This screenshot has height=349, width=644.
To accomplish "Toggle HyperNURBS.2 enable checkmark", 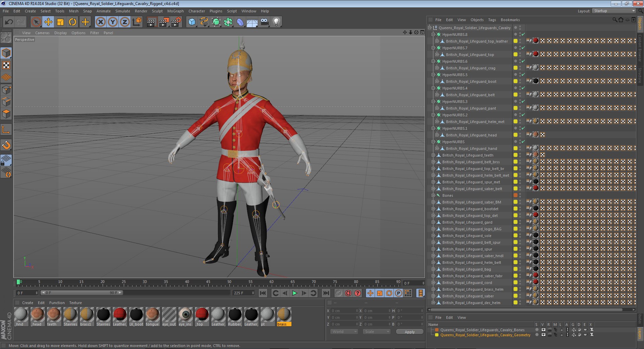I will click(x=523, y=115).
